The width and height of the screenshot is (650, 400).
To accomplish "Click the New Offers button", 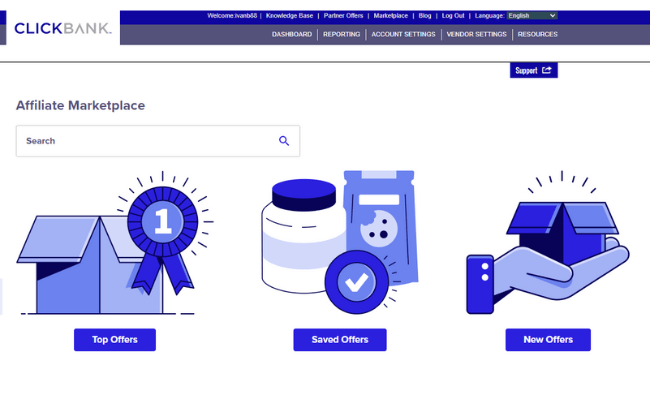I will pyautogui.click(x=548, y=340).
